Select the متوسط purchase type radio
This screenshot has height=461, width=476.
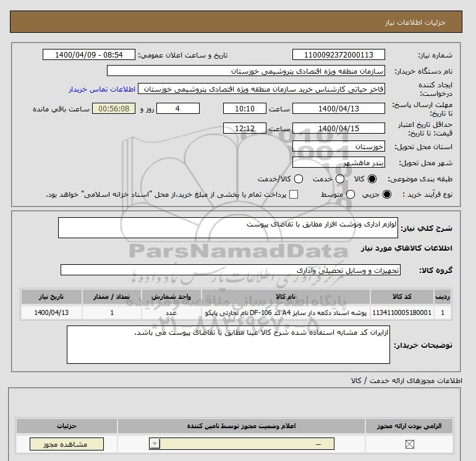[351, 194]
